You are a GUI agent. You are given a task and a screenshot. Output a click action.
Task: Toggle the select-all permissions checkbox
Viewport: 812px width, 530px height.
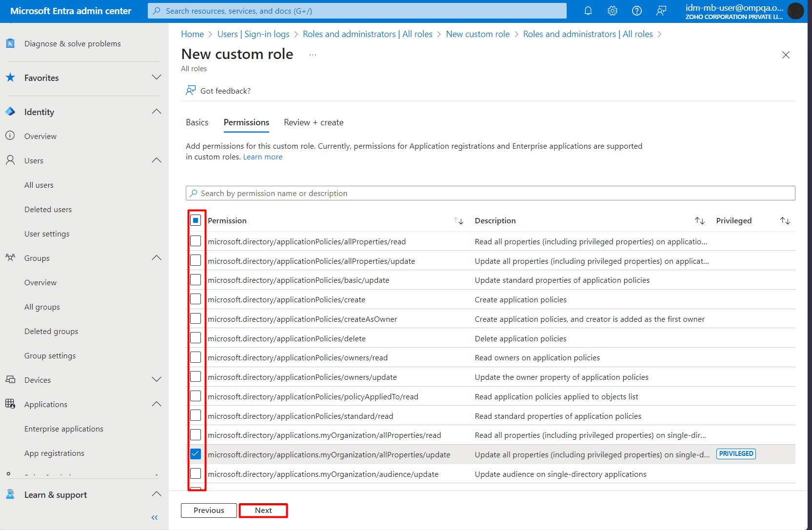[x=196, y=220]
